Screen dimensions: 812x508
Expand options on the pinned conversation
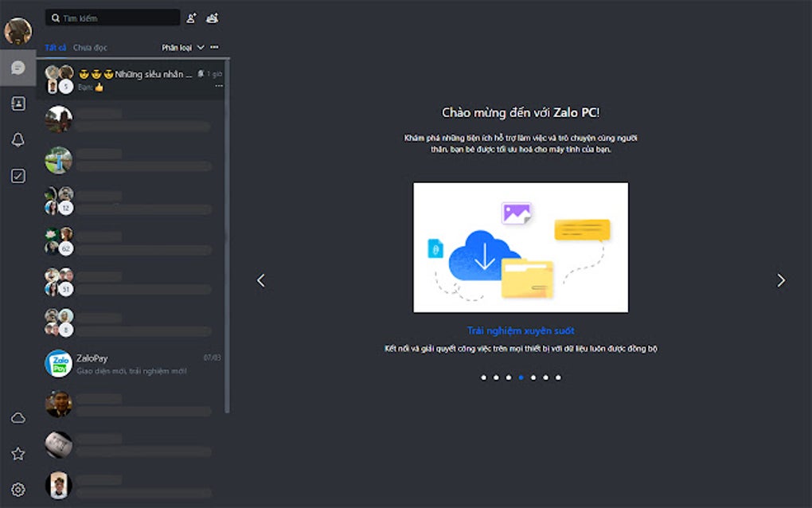click(220, 85)
